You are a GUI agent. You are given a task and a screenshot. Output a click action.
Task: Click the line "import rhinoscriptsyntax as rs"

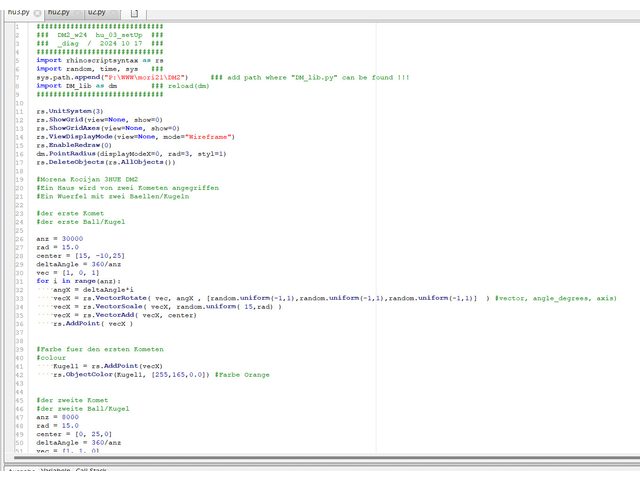[x=100, y=60]
